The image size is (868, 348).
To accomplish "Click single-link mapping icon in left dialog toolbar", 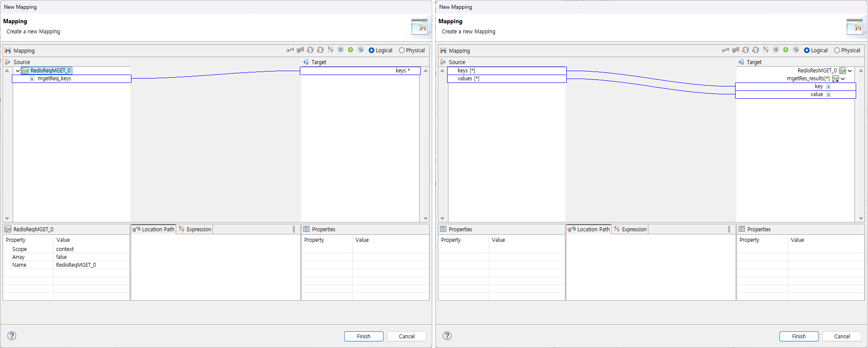I will 290,50.
